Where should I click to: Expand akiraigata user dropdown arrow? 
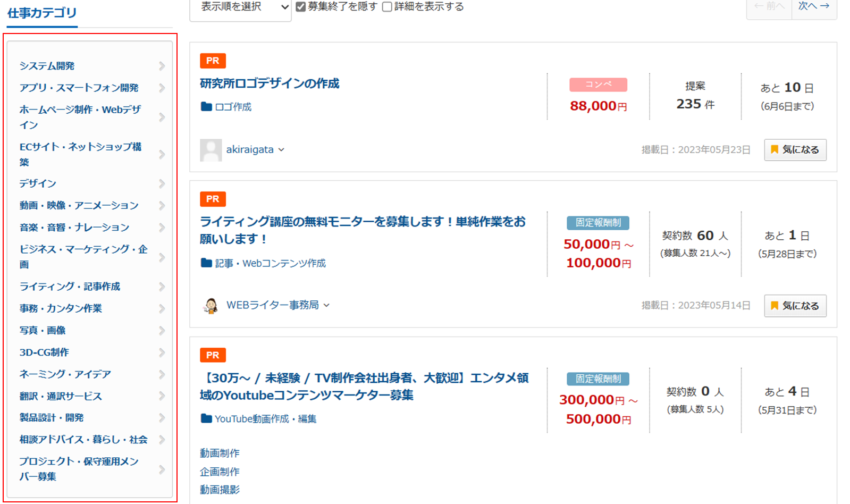tap(281, 150)
